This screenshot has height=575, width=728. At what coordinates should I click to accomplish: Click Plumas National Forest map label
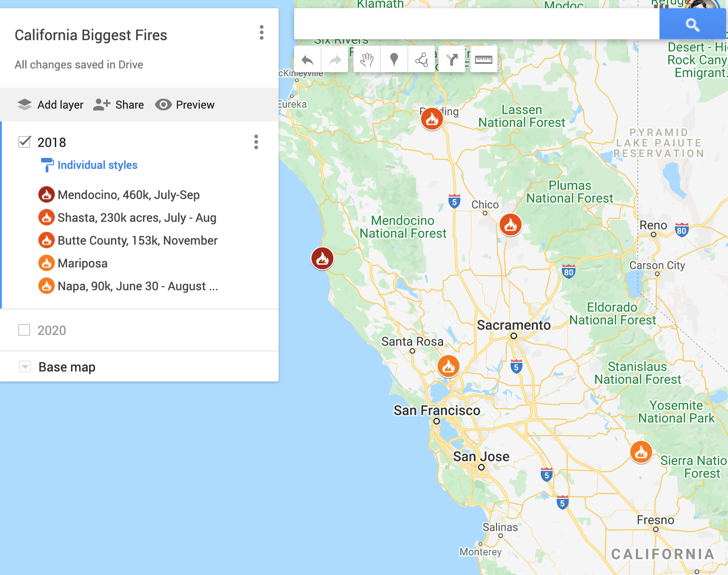pyautogui.click(x=570, y=192)
